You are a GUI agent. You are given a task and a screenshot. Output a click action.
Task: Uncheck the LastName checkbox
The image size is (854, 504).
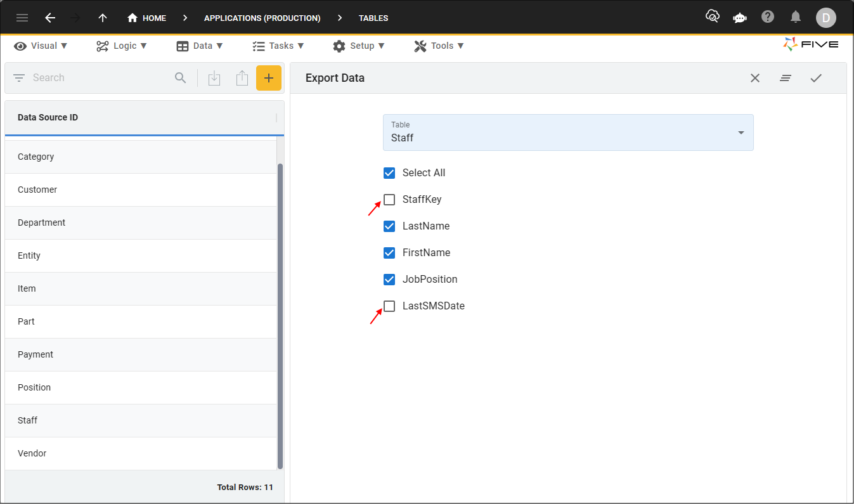[389, 226]
